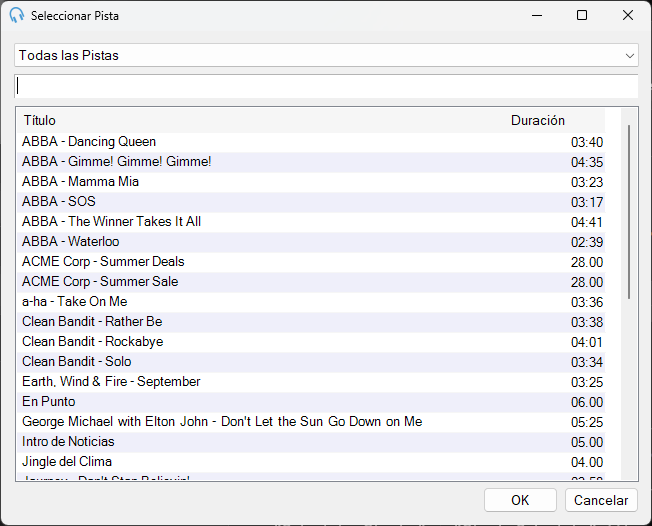Viewport: 652px width, 526px height.
Task: Pick the En Punto track row
Action: click(x=312, y=402)
